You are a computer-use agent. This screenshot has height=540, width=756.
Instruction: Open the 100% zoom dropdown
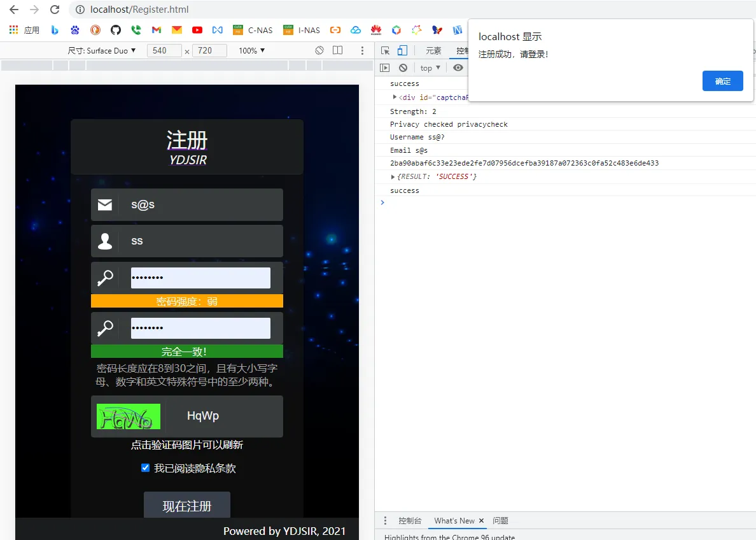click(252, 50)
